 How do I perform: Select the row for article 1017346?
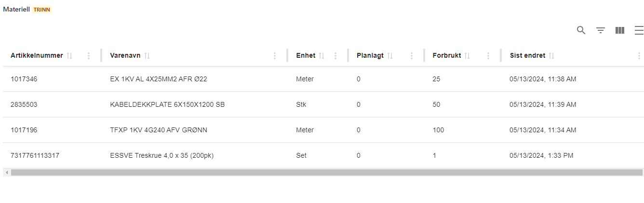[24, 79]
